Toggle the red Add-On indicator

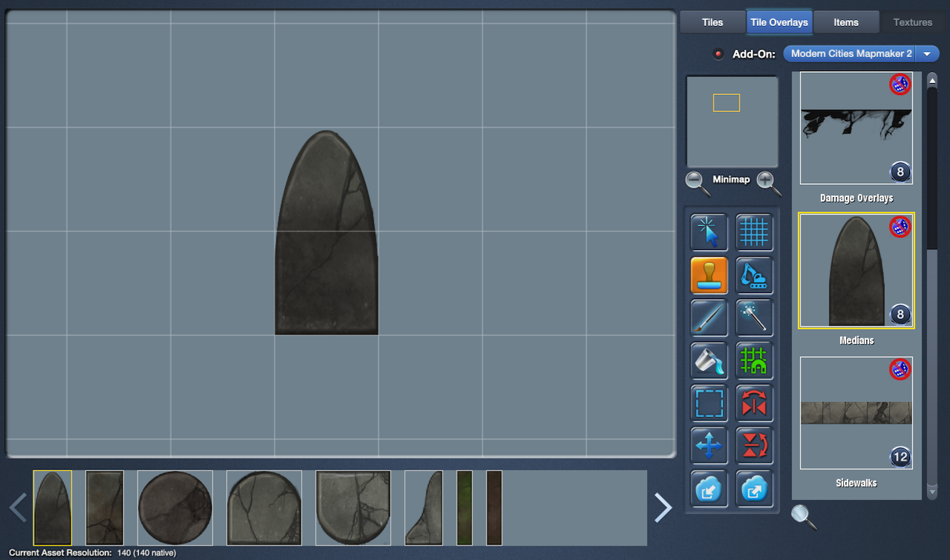pos(718,54)
